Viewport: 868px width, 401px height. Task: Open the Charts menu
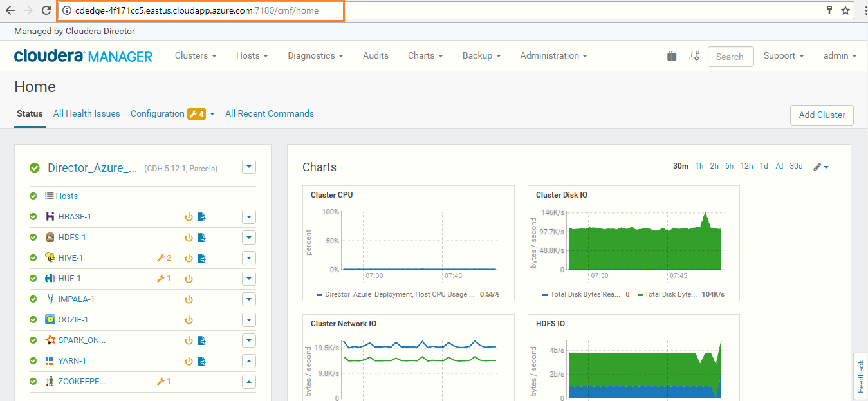point(425,56)
